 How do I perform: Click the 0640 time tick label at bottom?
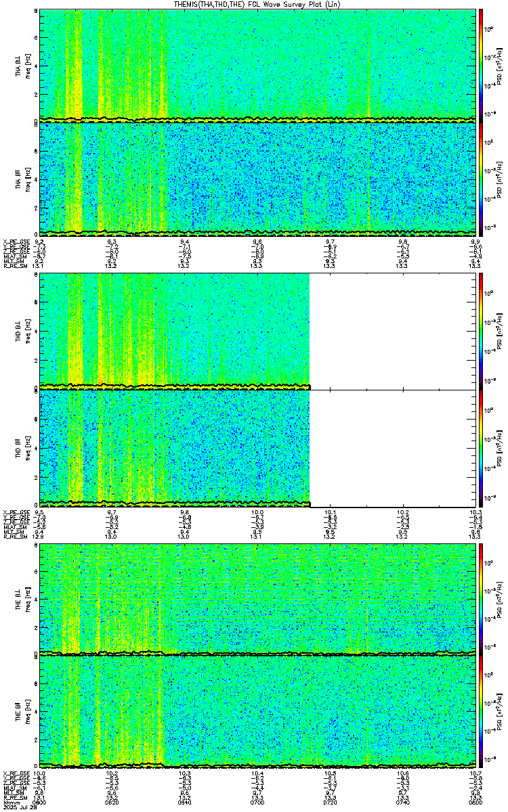click(185, 803)
